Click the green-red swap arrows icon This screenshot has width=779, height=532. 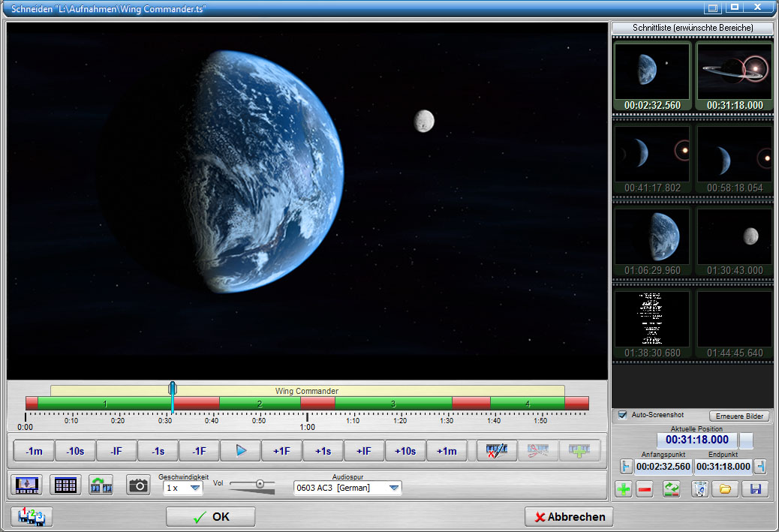point(672,489)
